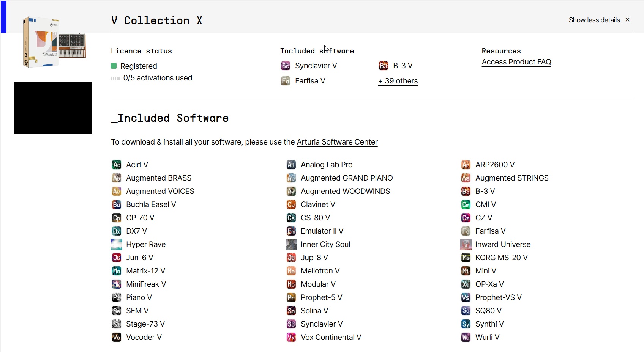Click the Prophet-5 V icon

291,297
